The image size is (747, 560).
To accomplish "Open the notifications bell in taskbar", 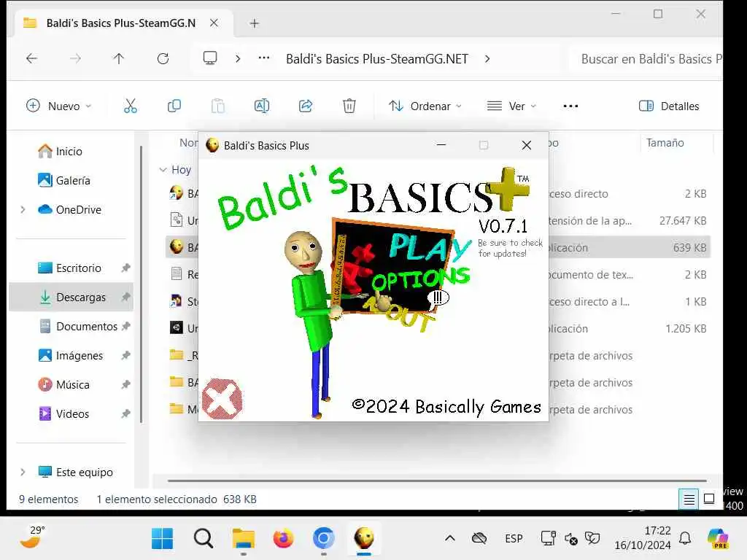I will [x=685, y=539].
